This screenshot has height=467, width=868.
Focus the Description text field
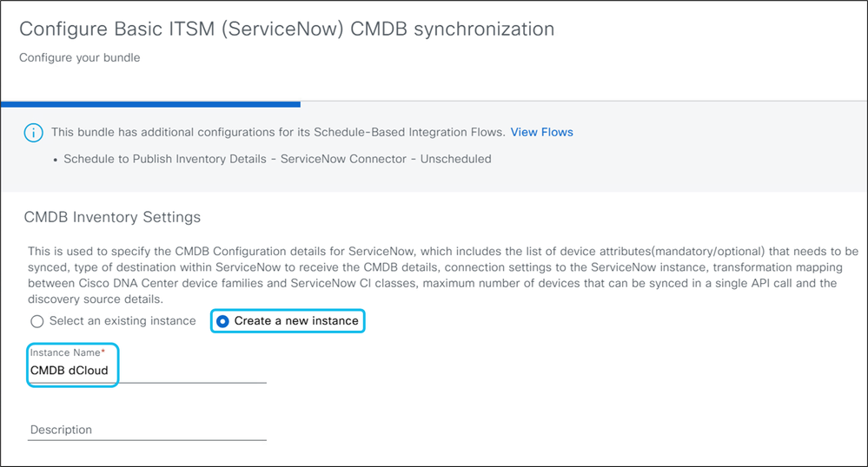146,430
